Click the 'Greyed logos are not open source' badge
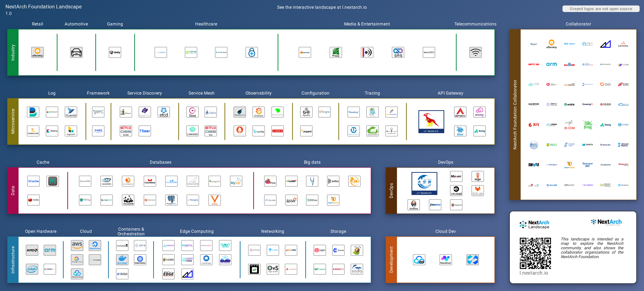Image resolution: width=644 pixels, height=291 pixels. [x=601, y=9]
